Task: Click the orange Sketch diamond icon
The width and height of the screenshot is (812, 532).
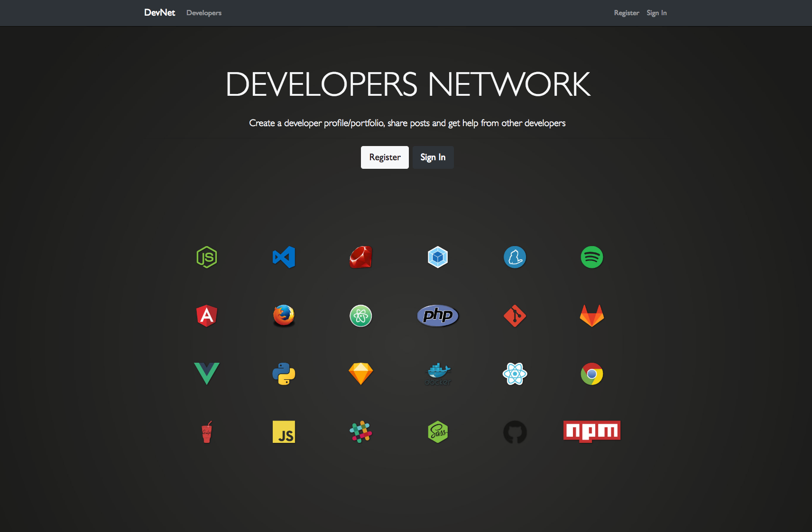Action: 361,374
